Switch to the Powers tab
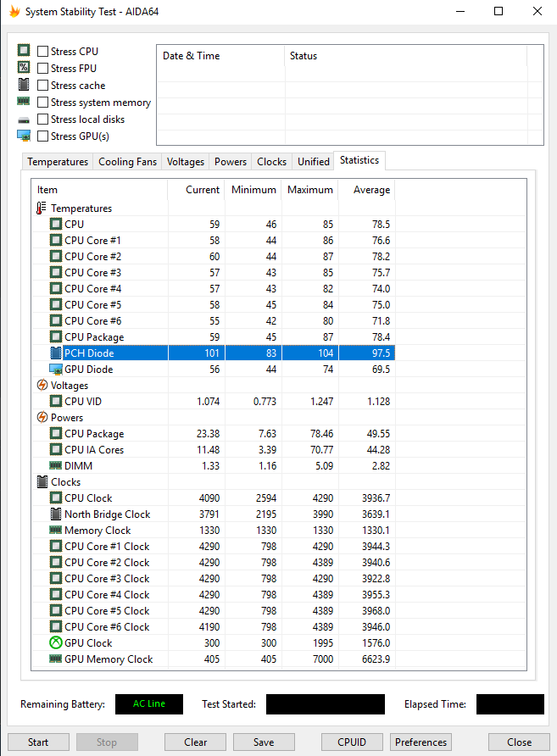This screenshot has width=557, height=756. [231, 162]
